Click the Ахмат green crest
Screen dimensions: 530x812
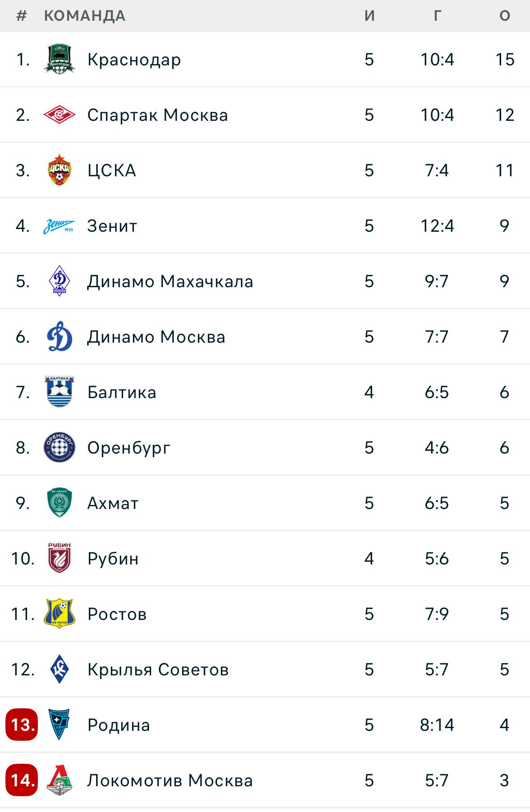click(x=59, y=503)
